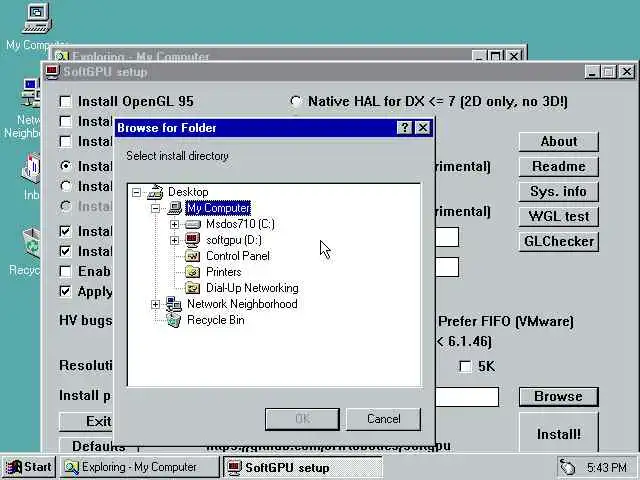Select Native HAL for DX <= 7 radio
This screenshot has height=480, width=640.
pos(296,101)
